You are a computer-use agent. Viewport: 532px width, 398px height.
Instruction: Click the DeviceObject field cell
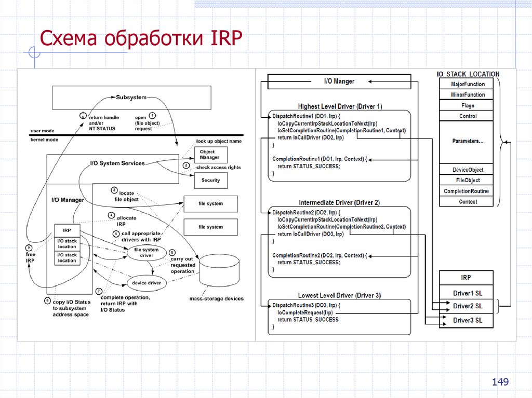[x=466, y=170]
